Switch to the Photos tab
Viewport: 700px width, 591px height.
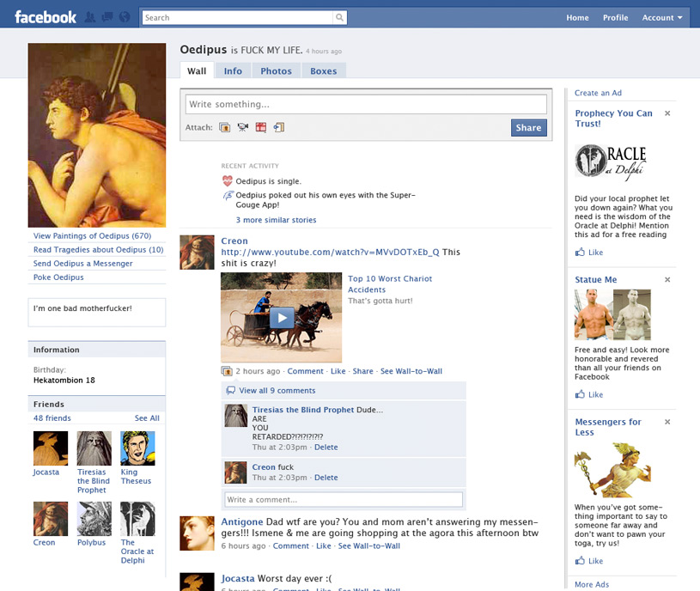[276, 71]
